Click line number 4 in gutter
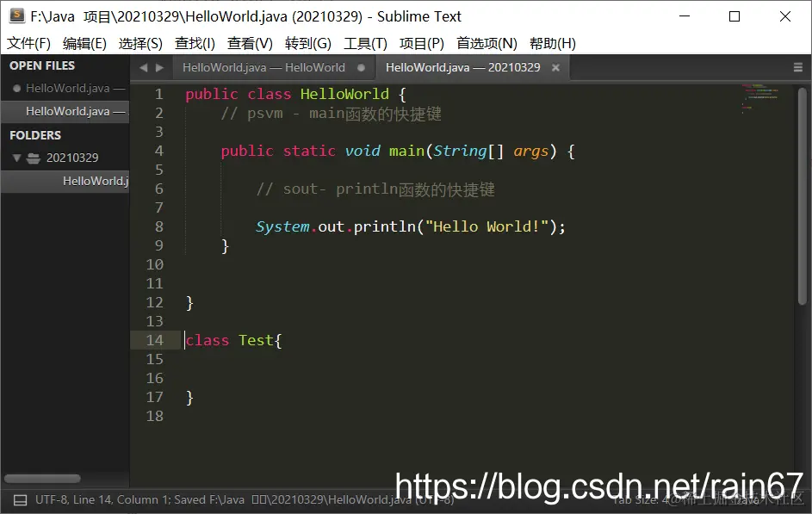Image resolution: width=812 pixels, height=514 pixels. click(x=159, y=152)
